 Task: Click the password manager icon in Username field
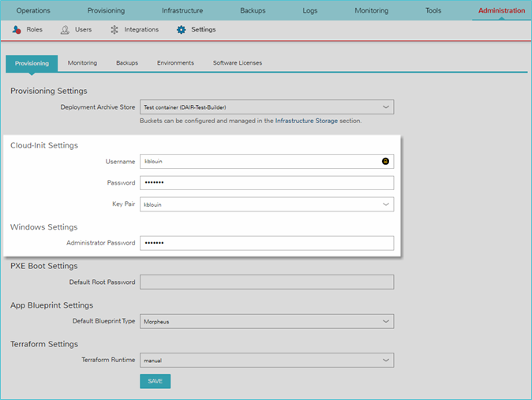pyautogui.click(x=385, y=161)
